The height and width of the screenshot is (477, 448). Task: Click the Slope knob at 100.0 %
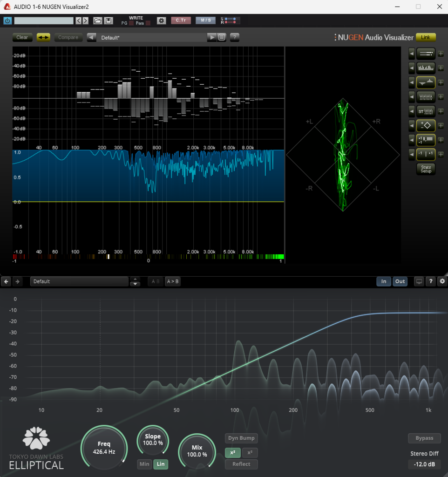pos(153,440)
